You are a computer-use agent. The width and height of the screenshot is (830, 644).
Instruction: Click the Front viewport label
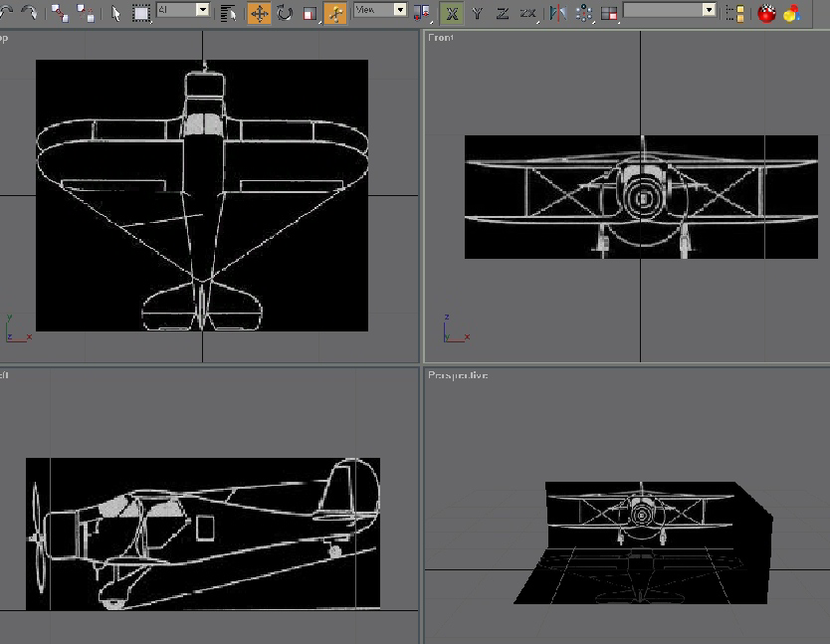(x=441, y=38)
